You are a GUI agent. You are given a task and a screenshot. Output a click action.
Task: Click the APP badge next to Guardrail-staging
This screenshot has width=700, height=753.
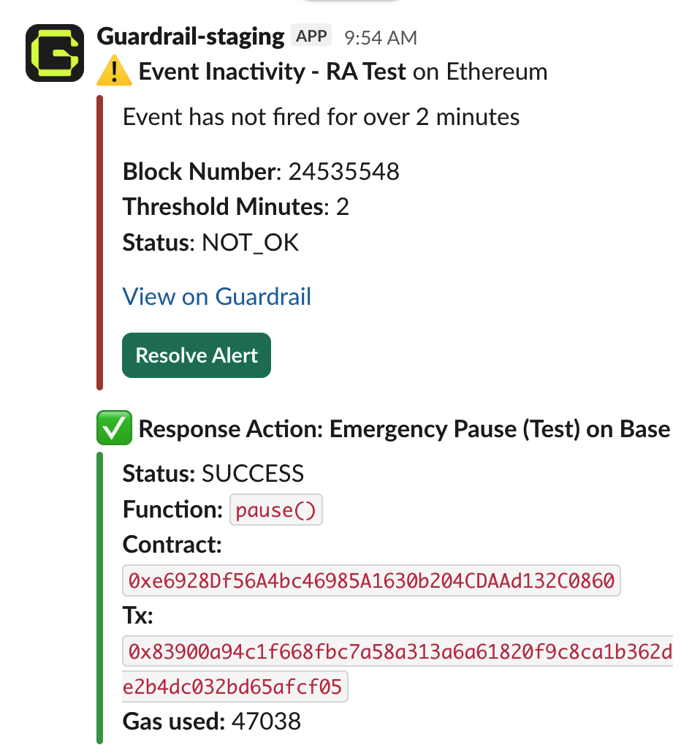[x=311, y=34]
